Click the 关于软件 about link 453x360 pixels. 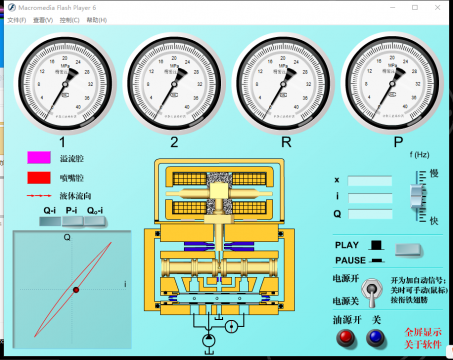pyautogui.click(x=423, y=344)
